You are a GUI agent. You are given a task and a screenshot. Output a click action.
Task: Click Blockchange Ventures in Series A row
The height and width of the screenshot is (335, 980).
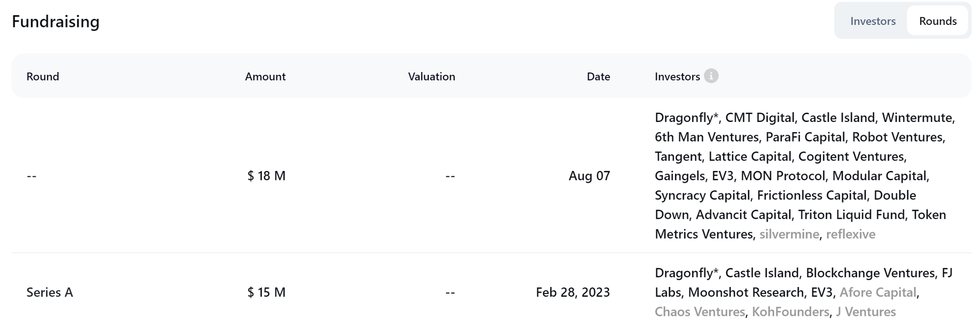pyautogui.click(x=870, y=273)
